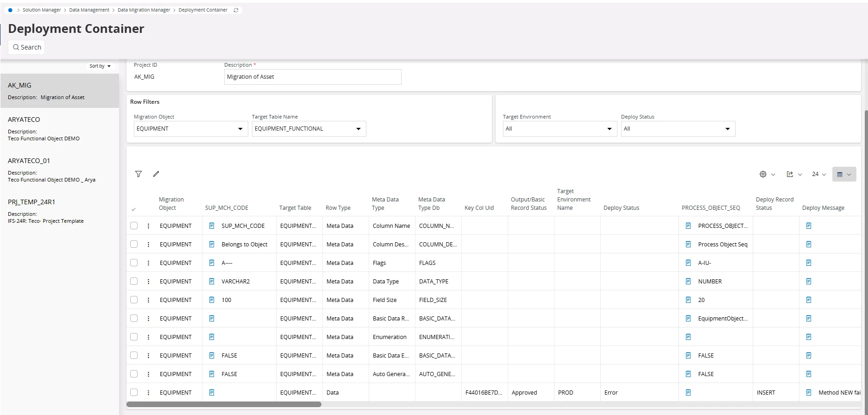
Task: Open row actions menu for Field Size row
Action: [148, 300]
